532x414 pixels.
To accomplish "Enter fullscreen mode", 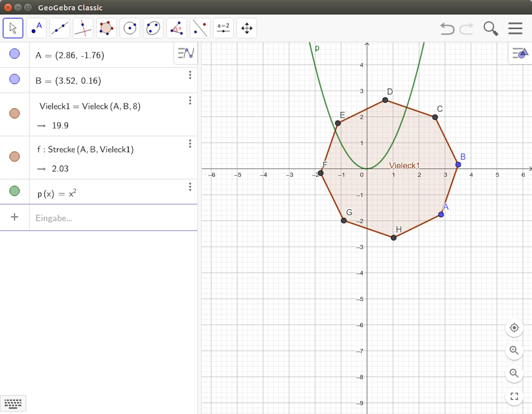I will point(514,396).
